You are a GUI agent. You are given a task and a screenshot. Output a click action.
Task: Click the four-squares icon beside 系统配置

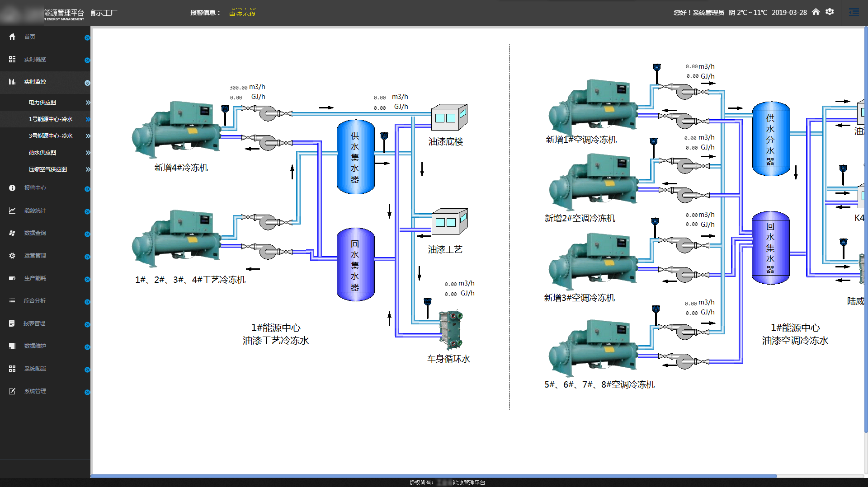coord(12,369)
